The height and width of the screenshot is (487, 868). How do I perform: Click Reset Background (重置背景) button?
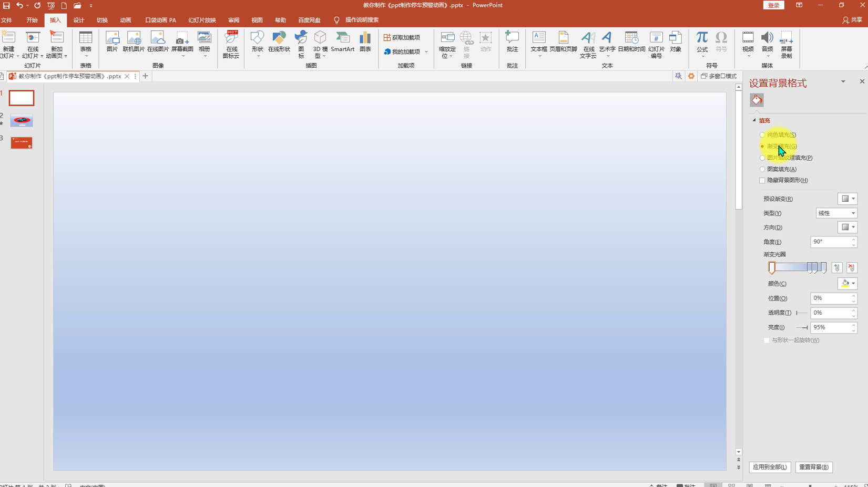[814, 467]
